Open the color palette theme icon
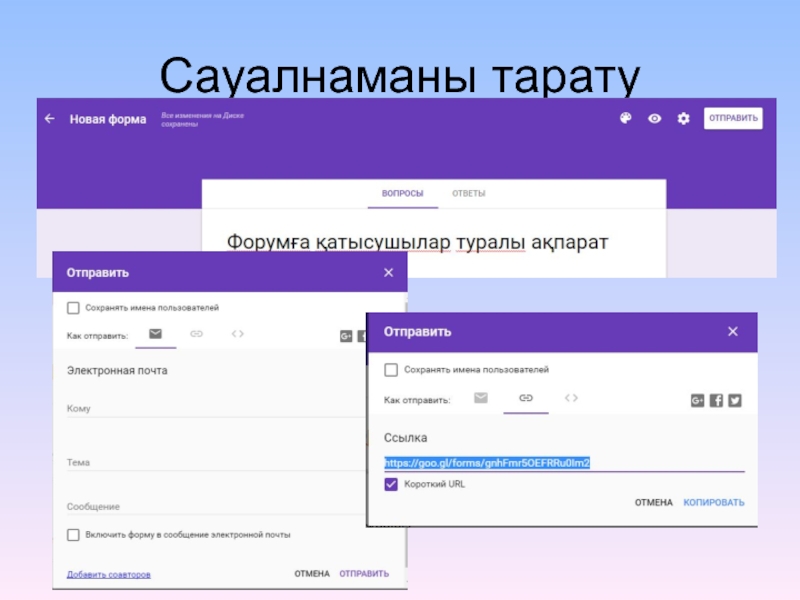This screenshot has height=600, width=800. pos(626,118)
